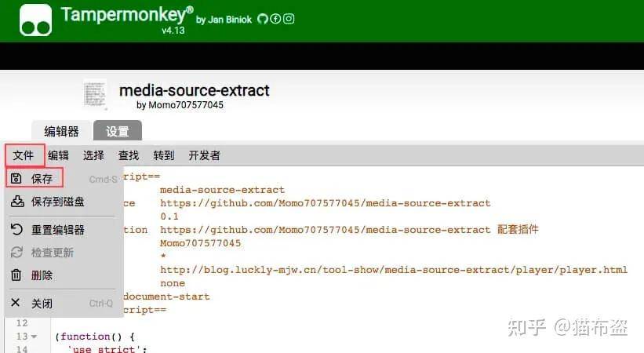Choose 检查更新 from the file menu

(64, 253)
